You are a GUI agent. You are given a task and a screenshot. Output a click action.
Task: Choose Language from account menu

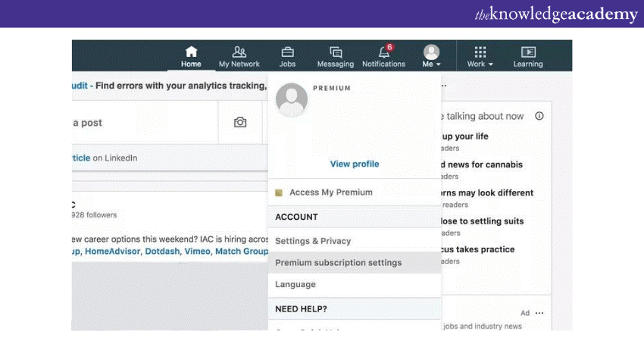pos(295,284)
